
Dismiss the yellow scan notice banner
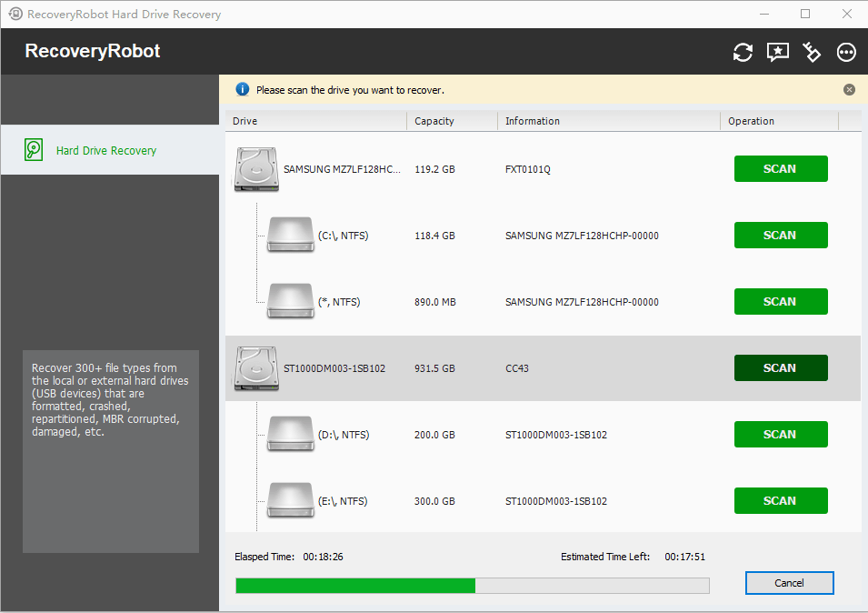[849, 90]
